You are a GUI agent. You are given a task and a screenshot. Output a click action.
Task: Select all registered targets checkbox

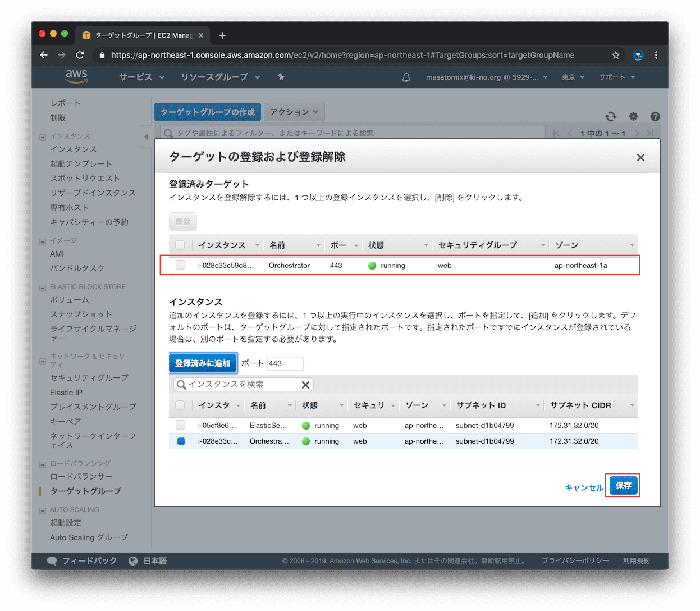[x=180, y=245]
